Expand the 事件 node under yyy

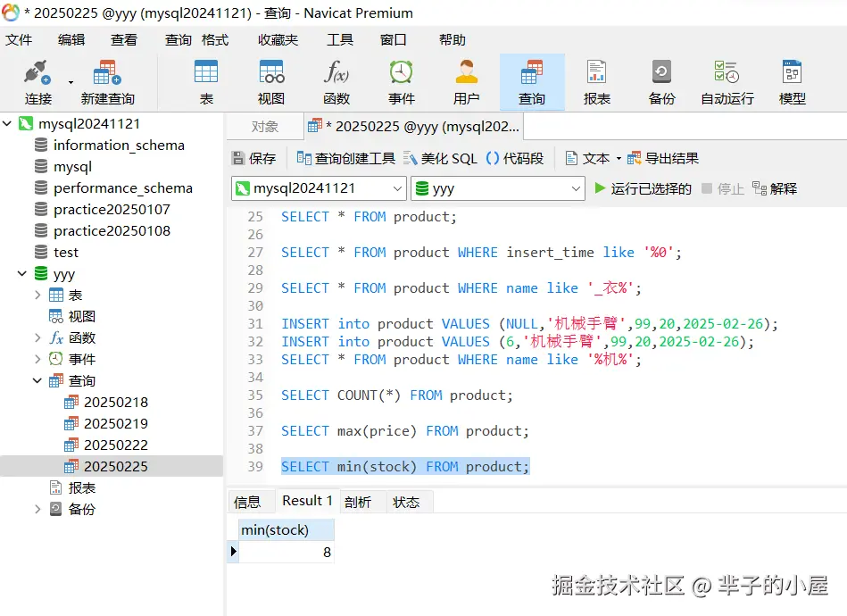pyautogui.click(x=37, y=359)
